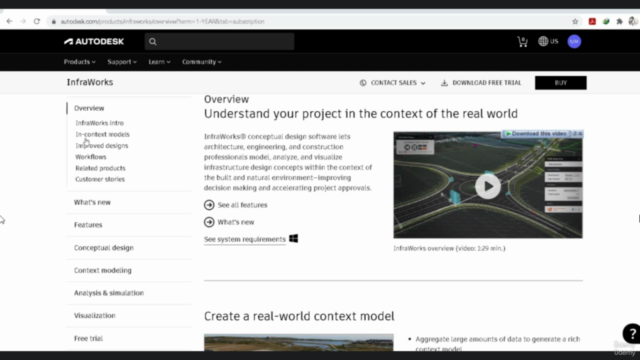This screenshot has width=640, height=360.
Task: Click the Create a real-world context model heading
Action: tap(299, 316)
